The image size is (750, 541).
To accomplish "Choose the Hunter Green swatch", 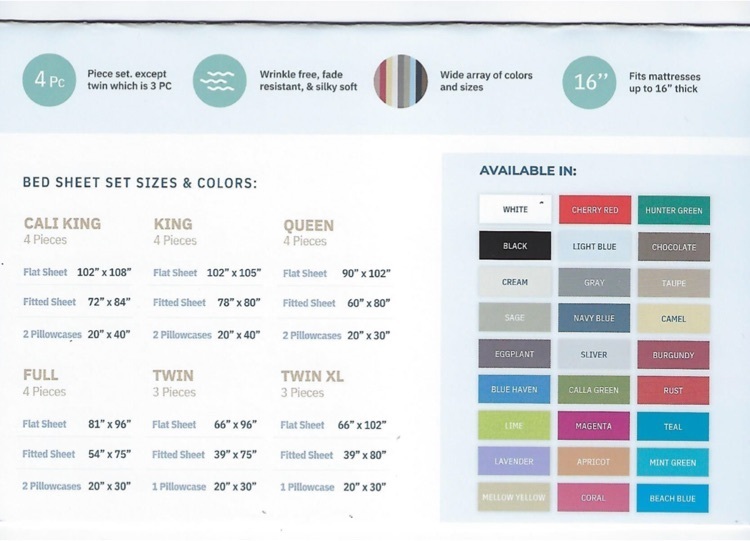I will pyautogui.click(x=673, y=210).
